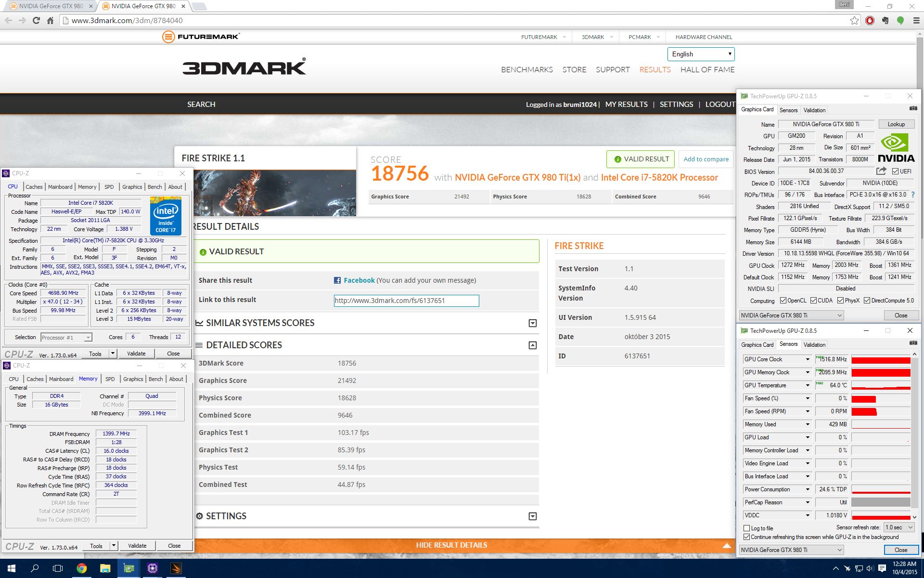The image size is (924, 578).
Task: Click the Sensors window camera icon
Action: [x=913, y=343]
